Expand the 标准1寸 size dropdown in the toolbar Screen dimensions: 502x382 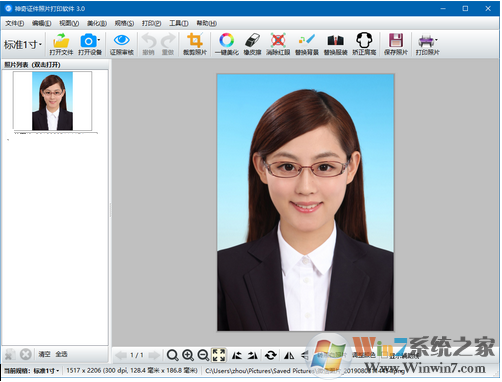click(23, 44)
